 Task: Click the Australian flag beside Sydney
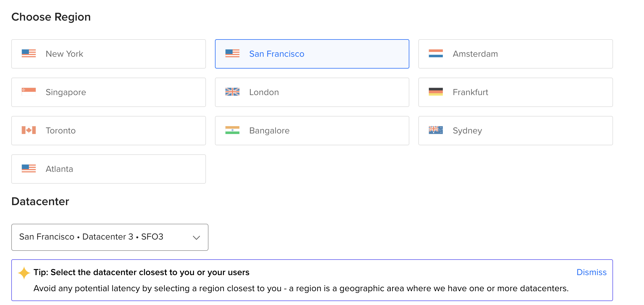[x=436, y=130]
